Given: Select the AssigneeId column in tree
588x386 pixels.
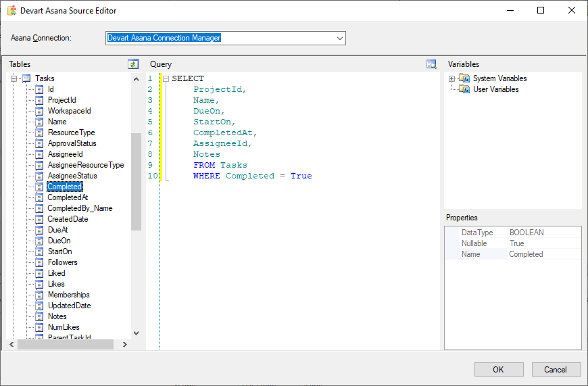Looking at the screenshot, I should (x=65, y=154).
